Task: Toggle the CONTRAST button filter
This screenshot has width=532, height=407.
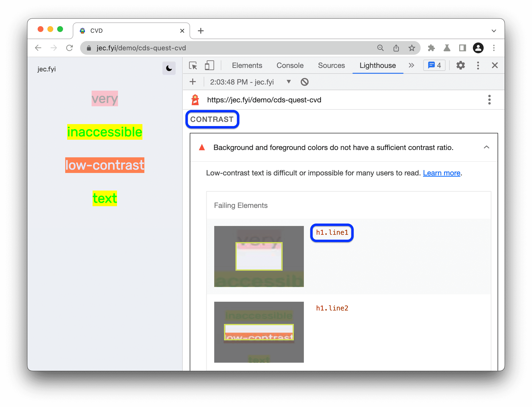Action: tap(213, 119)
